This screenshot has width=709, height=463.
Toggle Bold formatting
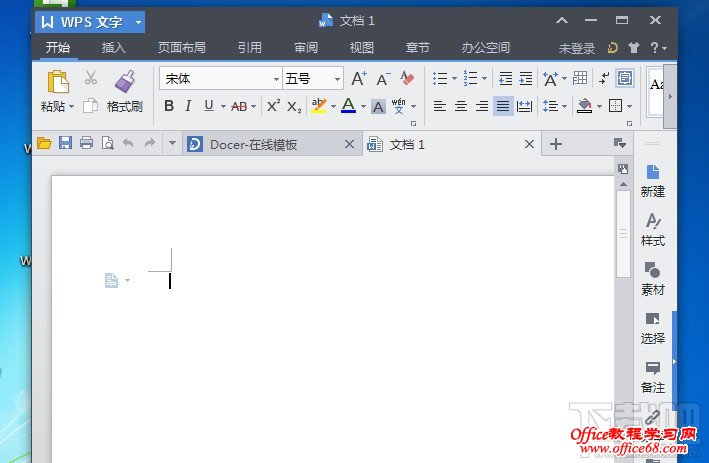[x=169, y=106]
